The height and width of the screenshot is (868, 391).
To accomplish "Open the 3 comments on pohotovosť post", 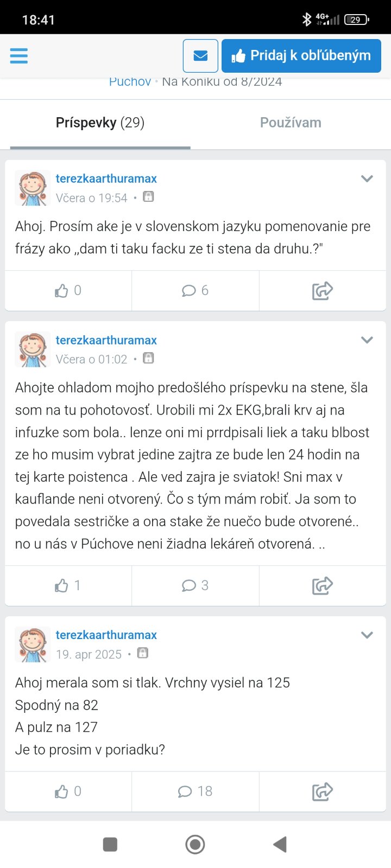I will (195, 586).
